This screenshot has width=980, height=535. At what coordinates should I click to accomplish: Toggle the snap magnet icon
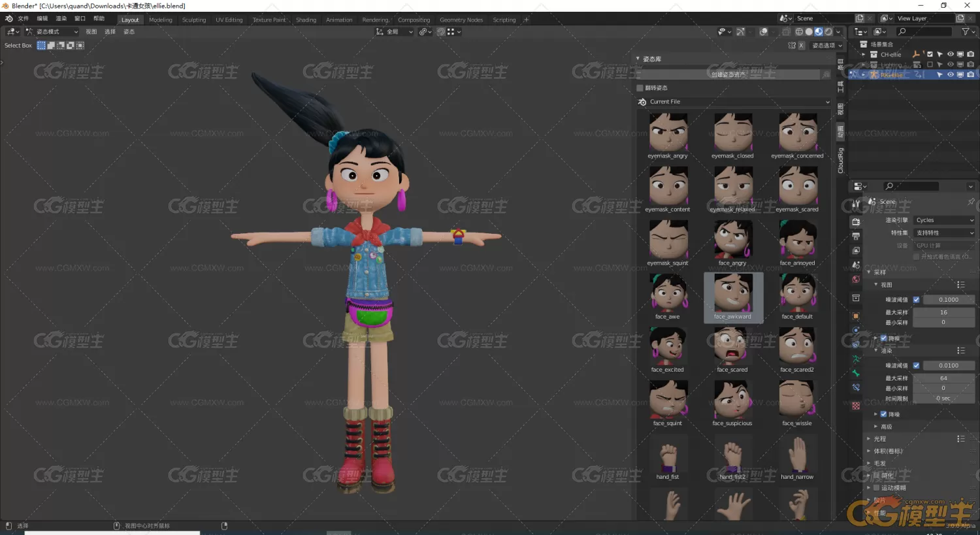(x=441, y=31)
